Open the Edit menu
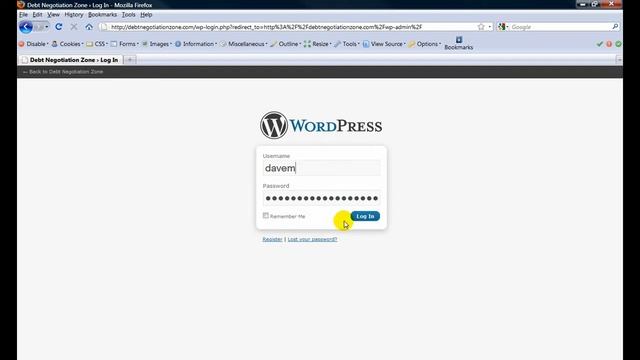 click(x=37, y=15)
